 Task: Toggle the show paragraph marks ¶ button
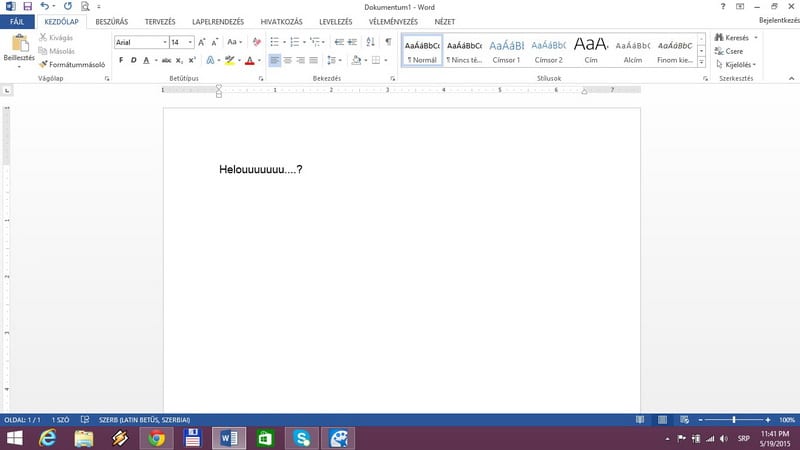388,42
